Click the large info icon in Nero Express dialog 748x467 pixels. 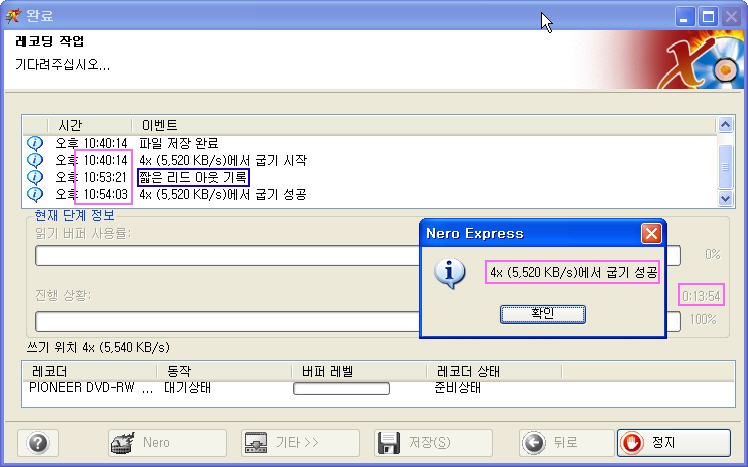453,274
